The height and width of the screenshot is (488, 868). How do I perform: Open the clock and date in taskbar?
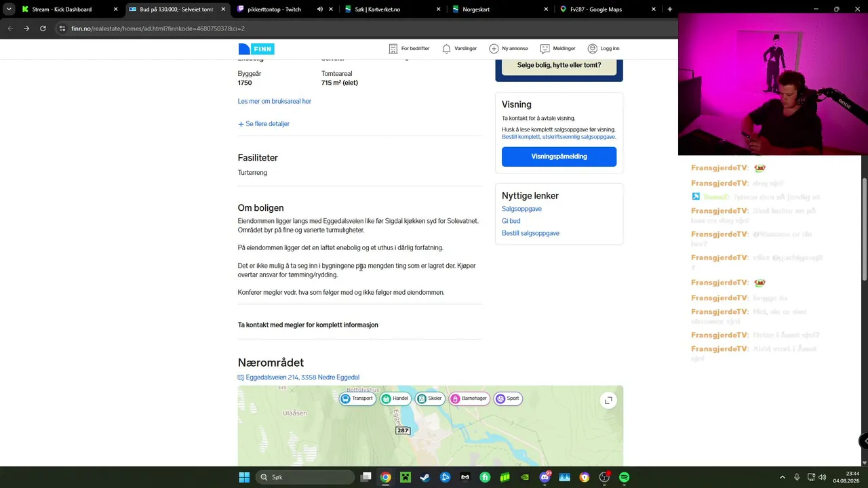[846, 477]
